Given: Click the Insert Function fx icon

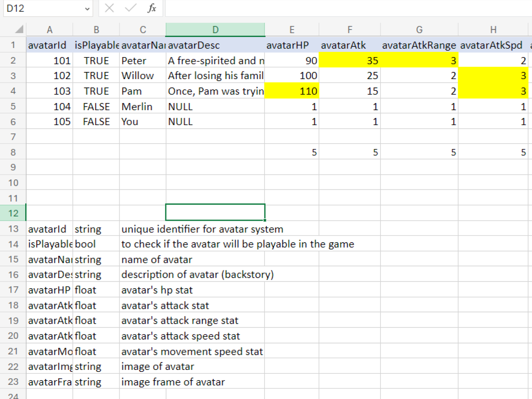Looking at the screenshot, I should [152, 8].
